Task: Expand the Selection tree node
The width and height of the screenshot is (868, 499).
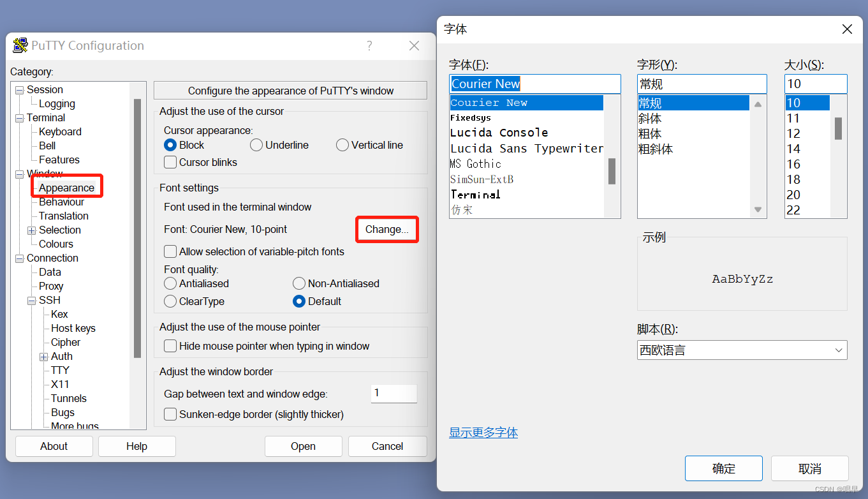Action: (31, 230)
